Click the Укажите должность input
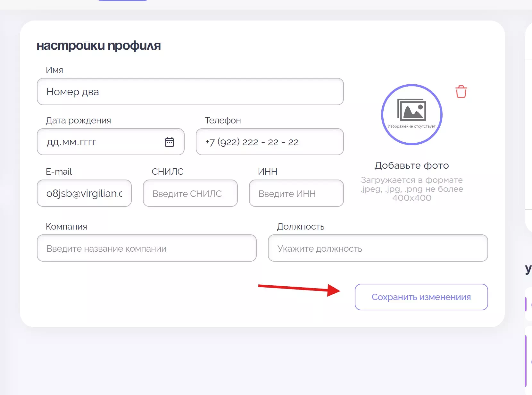 pyautogui.click(x=378, y=248)
